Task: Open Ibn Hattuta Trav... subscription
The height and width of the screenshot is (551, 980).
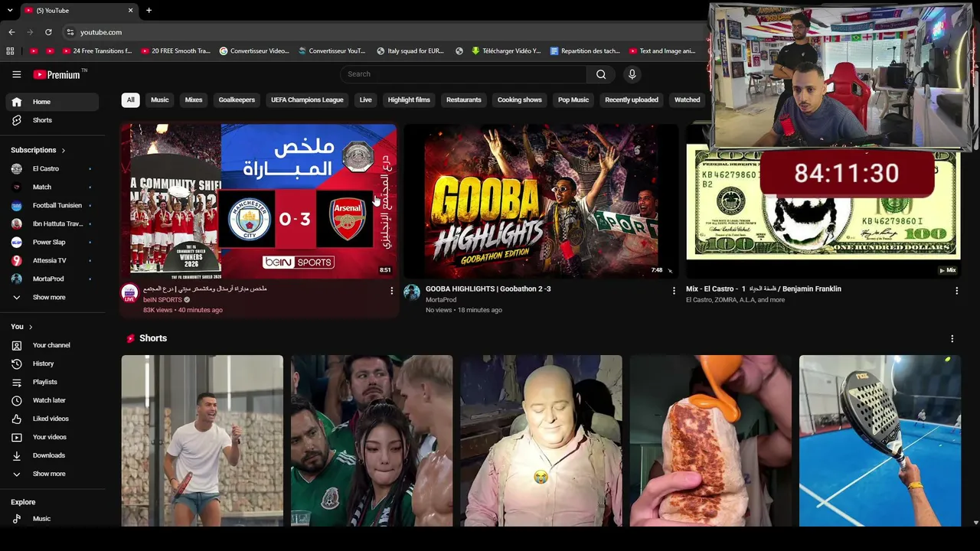Action: [x=52, y=223]
